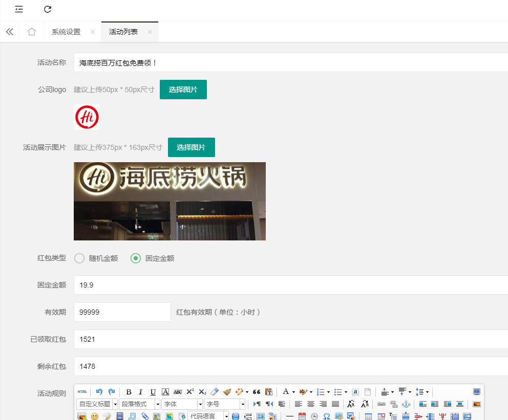Insert video with film icon
508x420 pixels.
click(x=120, y=416)
